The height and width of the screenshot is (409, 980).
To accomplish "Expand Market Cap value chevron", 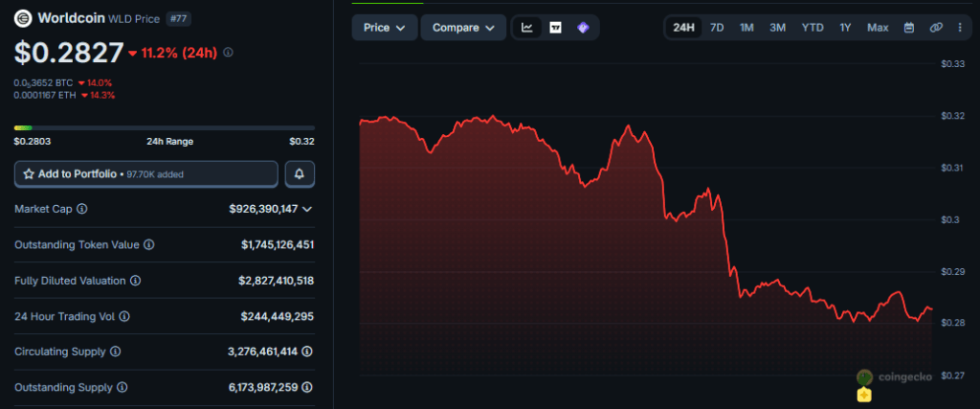I will click(x=307, y=209).
